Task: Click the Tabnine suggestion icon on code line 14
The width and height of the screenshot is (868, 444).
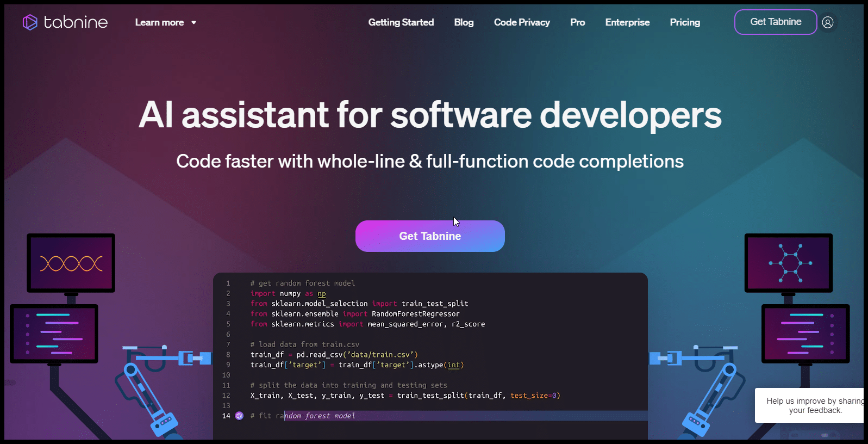Action: 239,416
